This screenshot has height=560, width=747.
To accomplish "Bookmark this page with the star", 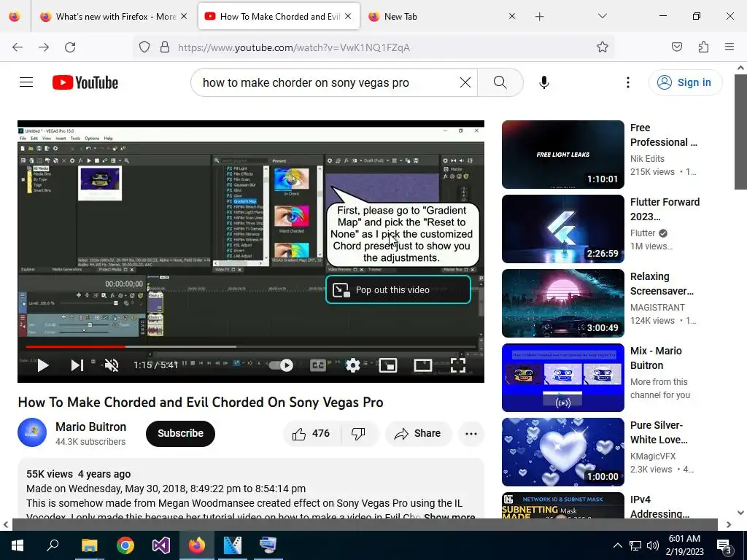I will point(602,47).
